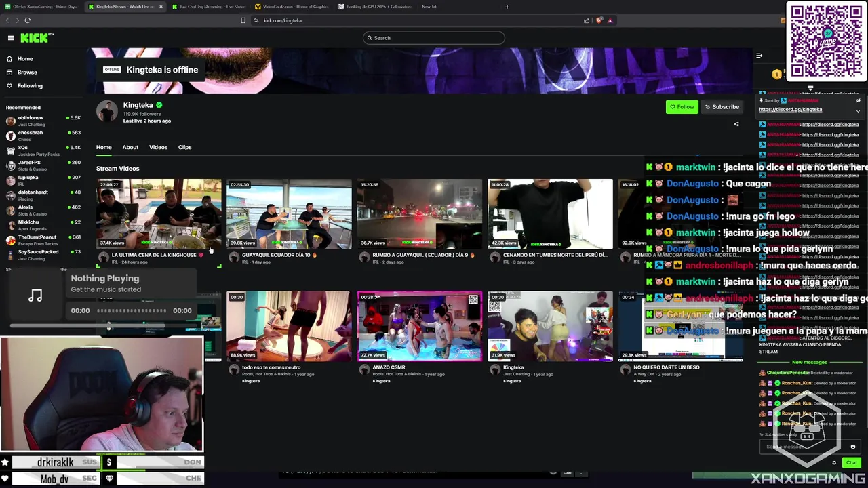Click the '119.9K followers' count text
This screenshot has width=868, height=488.
click(142, 114)
